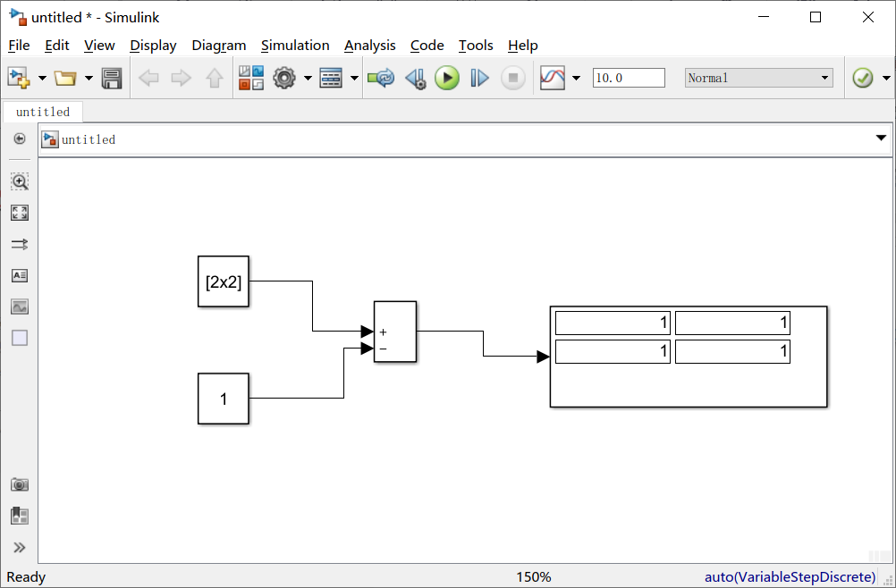Step forward through the simulation
896x588 pixels.
[x=479, y=78]
